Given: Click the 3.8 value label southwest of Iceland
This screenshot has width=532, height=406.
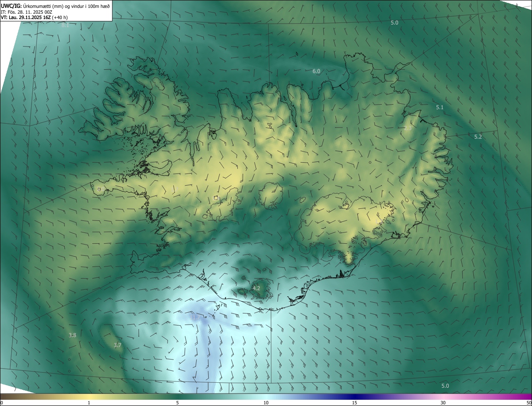Looking at the screenshot, I should tap(72, 335).
